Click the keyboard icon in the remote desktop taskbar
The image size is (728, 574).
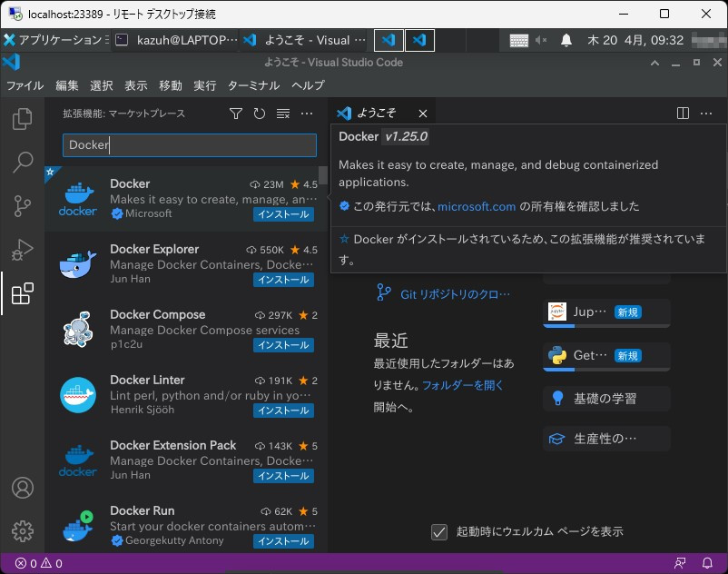(x=518, y=39)
